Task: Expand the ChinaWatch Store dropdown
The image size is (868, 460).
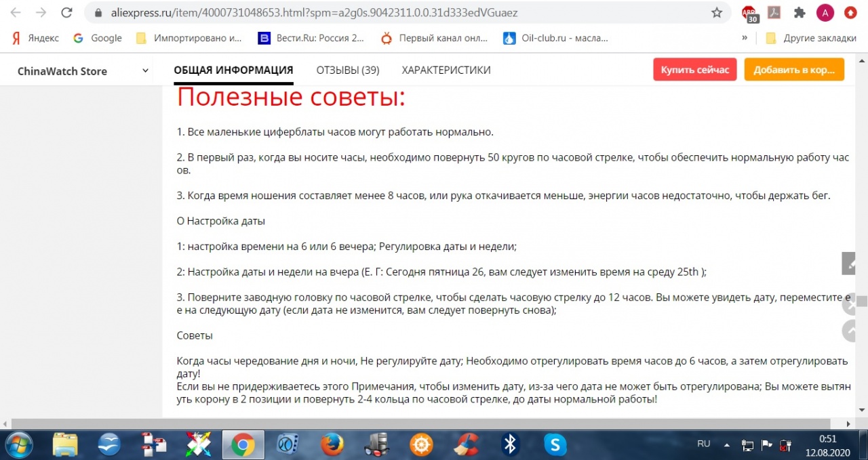Action: click(x=145, y=71)
